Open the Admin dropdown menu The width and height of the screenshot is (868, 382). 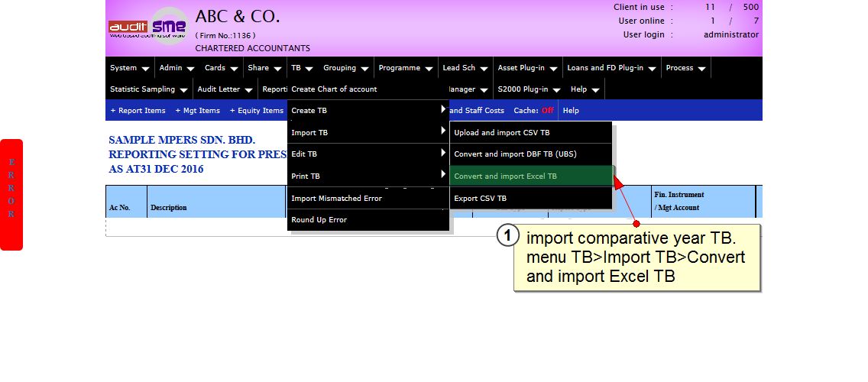tap(177, 67)
